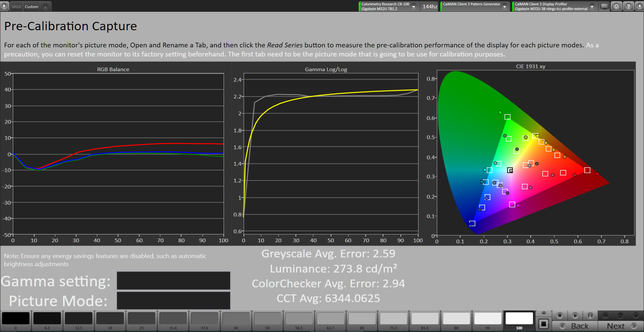The image size is (644, 332).
Task: Expand the CalMAN Client 3 Pattern Generator dropdown
Action: point(505,7)
